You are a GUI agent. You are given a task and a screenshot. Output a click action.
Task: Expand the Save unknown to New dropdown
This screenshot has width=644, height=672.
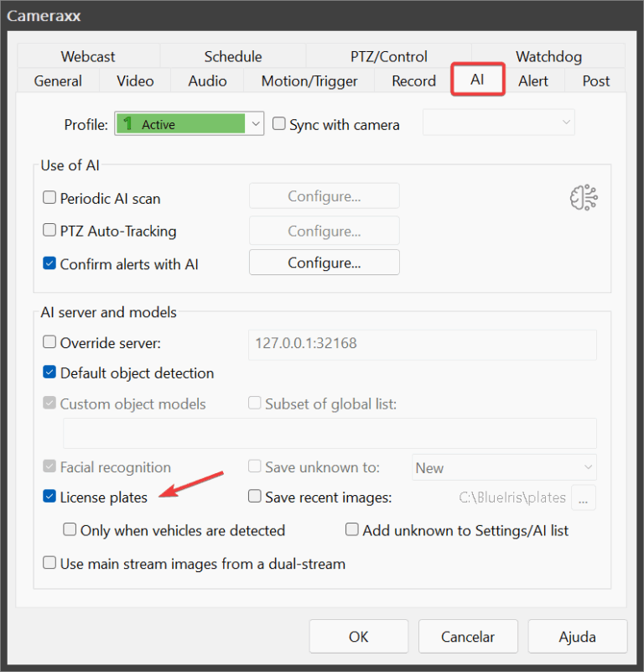(x=504, y=468)
